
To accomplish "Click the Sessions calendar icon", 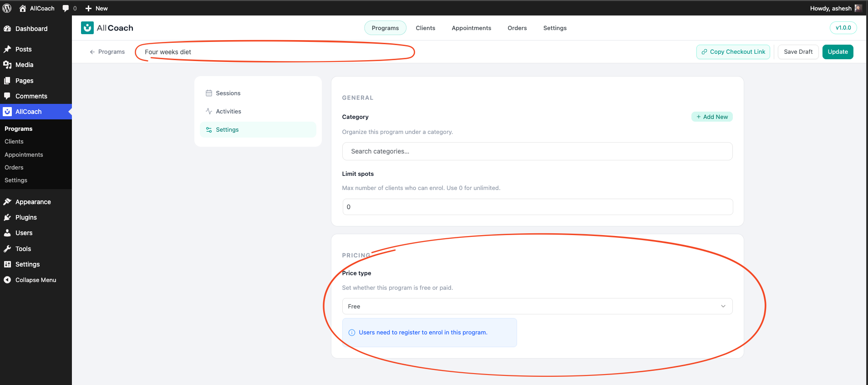I will pyautogui.click(x=209, y=93).
